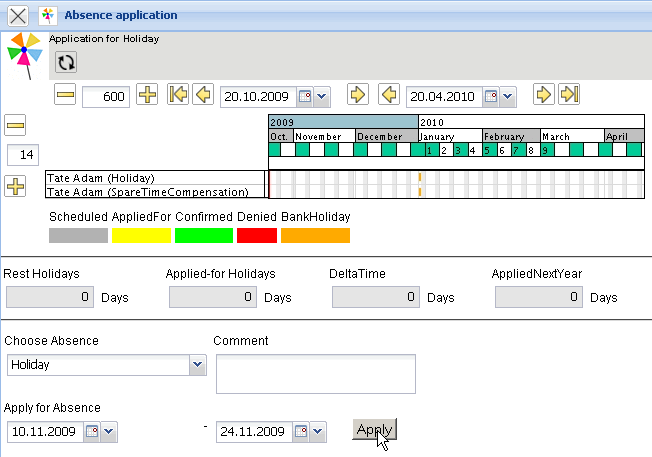Click the refresh icon under Application for Holiday
Image resolution: width=652 pixels, height=457 pixels.
[x=66, y=63]
